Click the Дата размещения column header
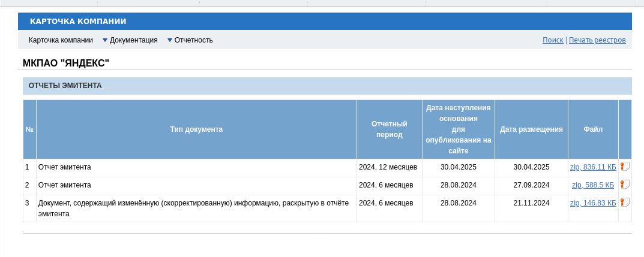 click(531, 129)
